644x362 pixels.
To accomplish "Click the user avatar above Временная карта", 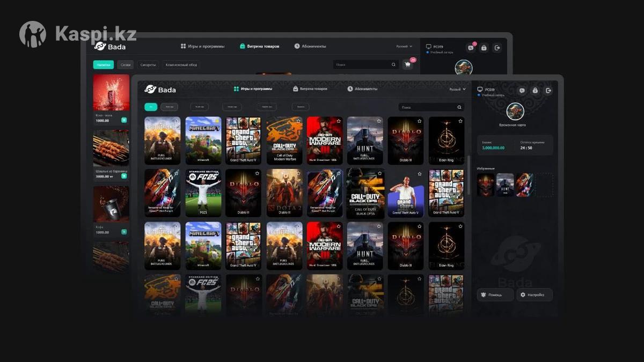I will [515, 111].
